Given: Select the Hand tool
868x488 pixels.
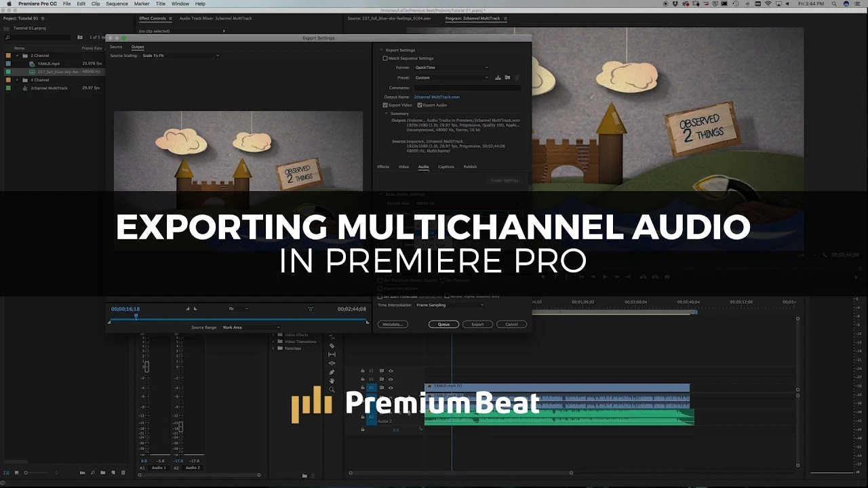Looking at the screenshot, I should pos(332,381).
